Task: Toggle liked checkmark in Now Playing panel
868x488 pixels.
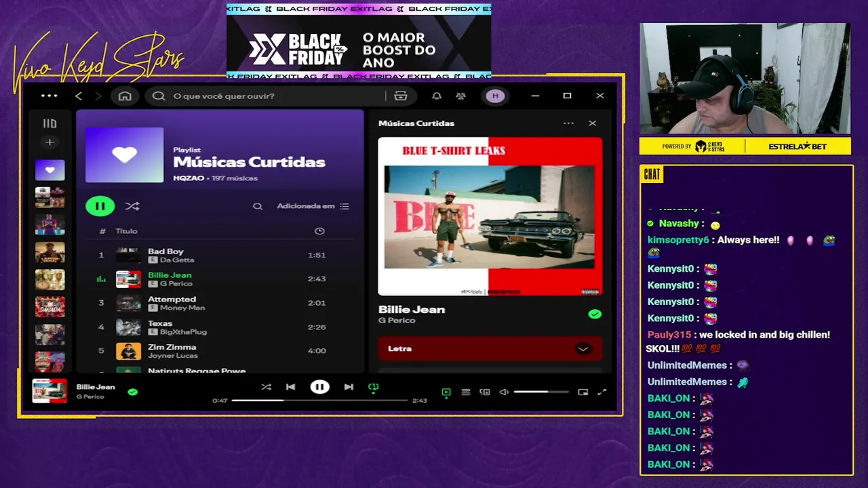Action: click(595, 314)
